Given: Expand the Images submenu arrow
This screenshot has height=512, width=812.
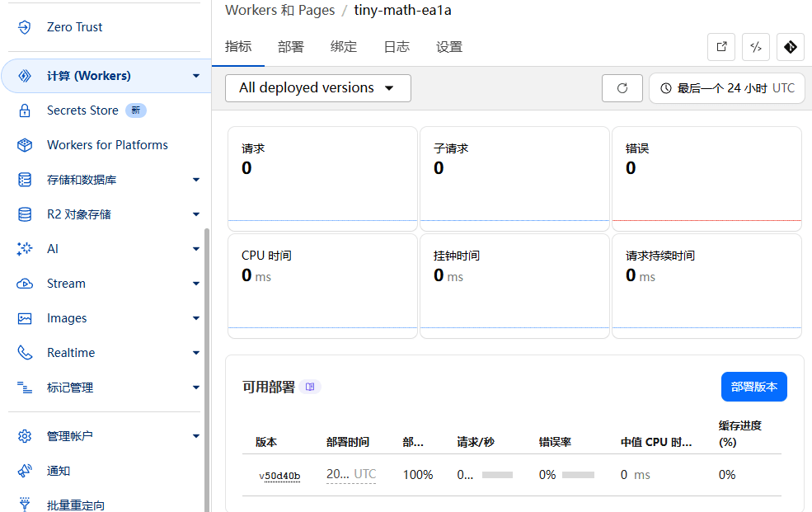Looking at the screenshot, I should click(196, 318).
